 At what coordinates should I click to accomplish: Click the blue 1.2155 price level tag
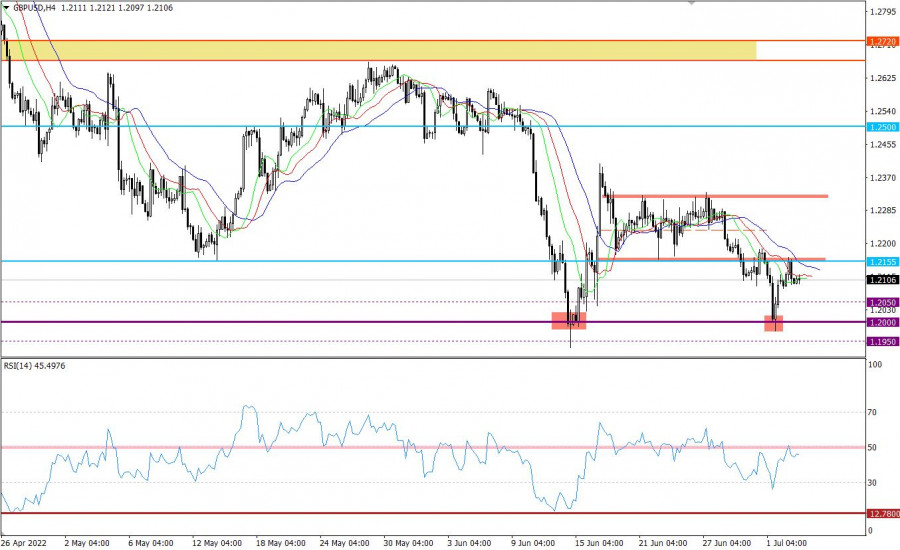click(883, 262)
